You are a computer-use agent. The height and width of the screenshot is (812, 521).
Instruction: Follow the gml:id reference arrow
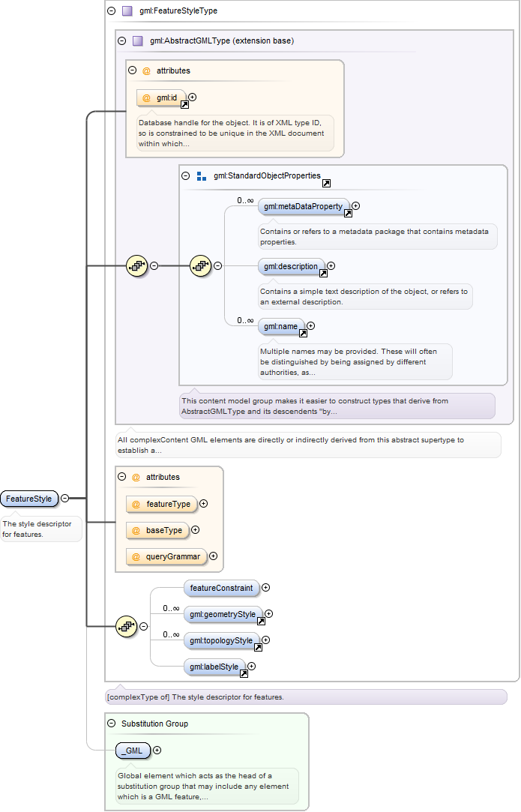[184, 105]
